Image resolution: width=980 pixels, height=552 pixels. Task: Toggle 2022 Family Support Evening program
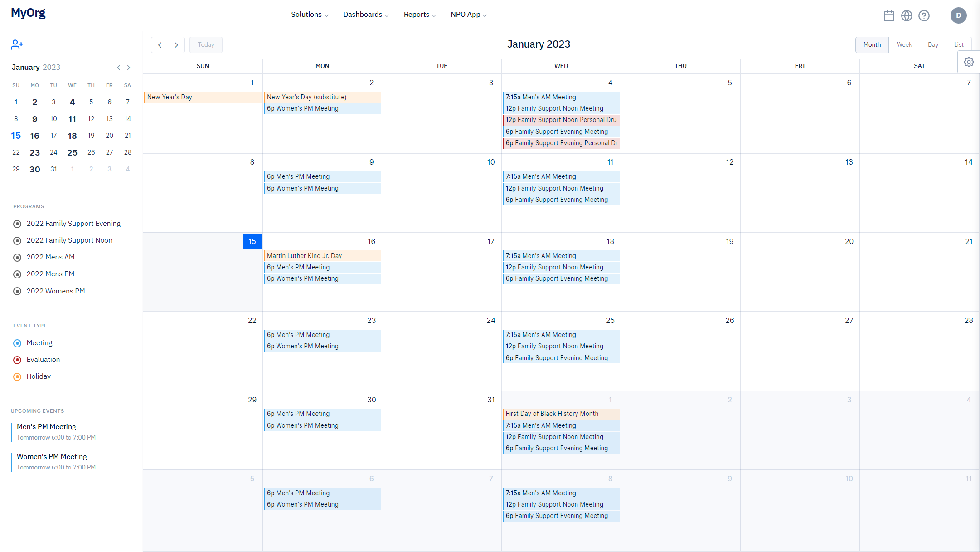pyautogui.click(x=17, y=224)
